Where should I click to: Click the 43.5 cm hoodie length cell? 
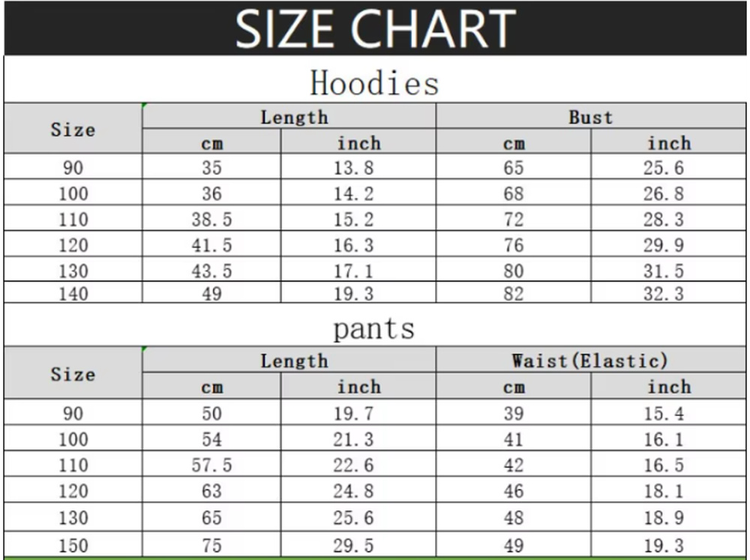pyautogui.click(x=211, y=271)
